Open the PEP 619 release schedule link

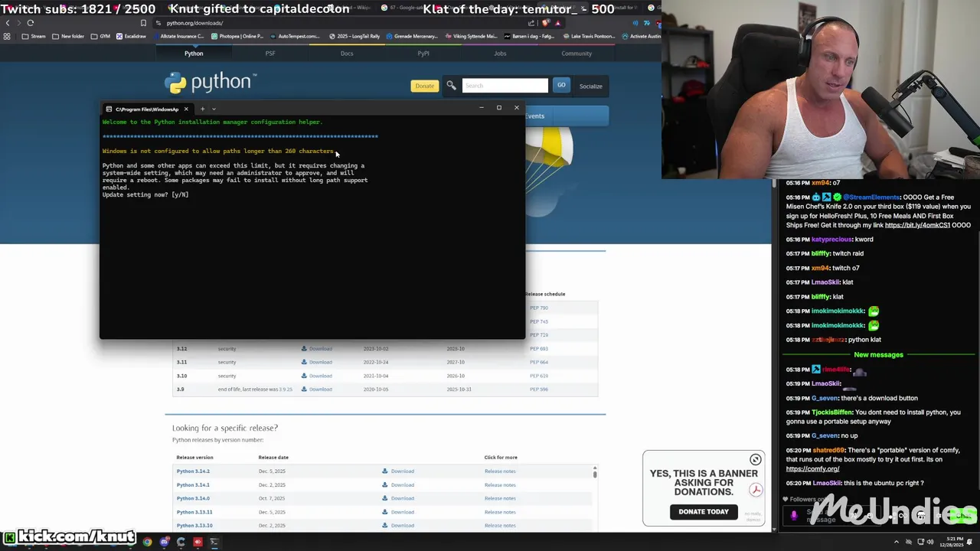[539, 376]
